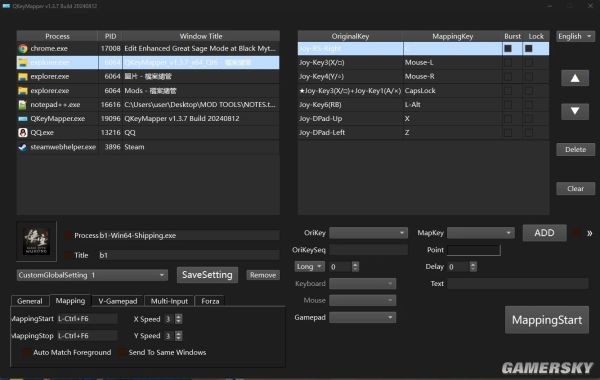Switch to the Multi-Input tab
The height and width of the screenshot is (380, 600).
(169, 301)
